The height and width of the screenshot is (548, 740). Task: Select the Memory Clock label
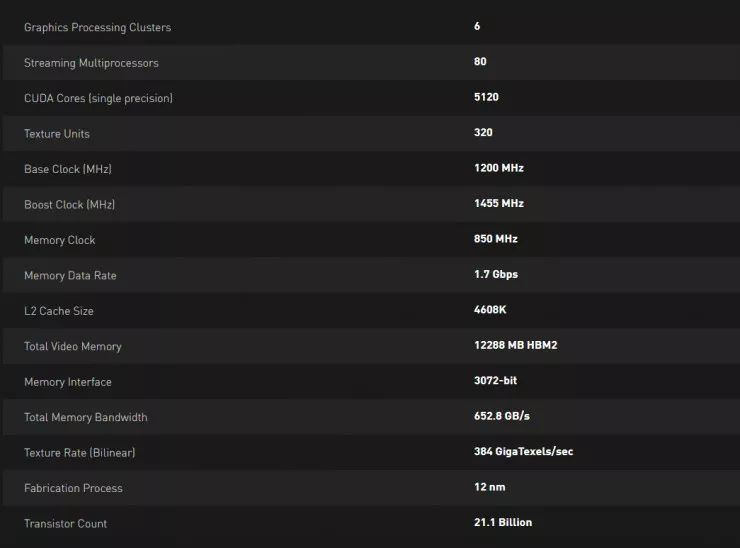60,240
